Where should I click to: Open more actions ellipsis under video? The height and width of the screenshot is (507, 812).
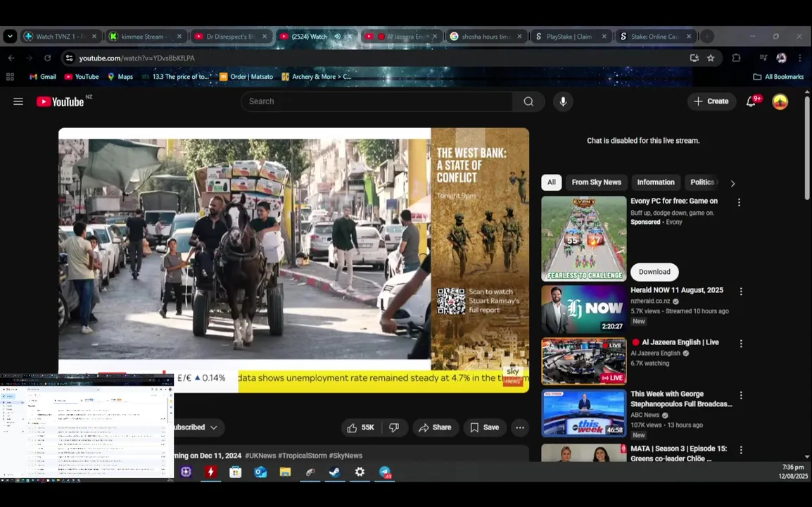coord(520,427)
